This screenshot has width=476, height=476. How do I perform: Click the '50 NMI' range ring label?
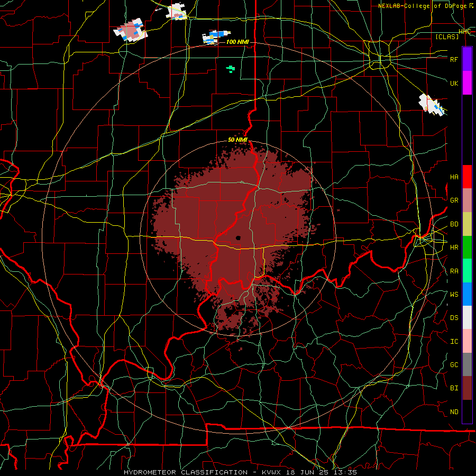(237, 140)
